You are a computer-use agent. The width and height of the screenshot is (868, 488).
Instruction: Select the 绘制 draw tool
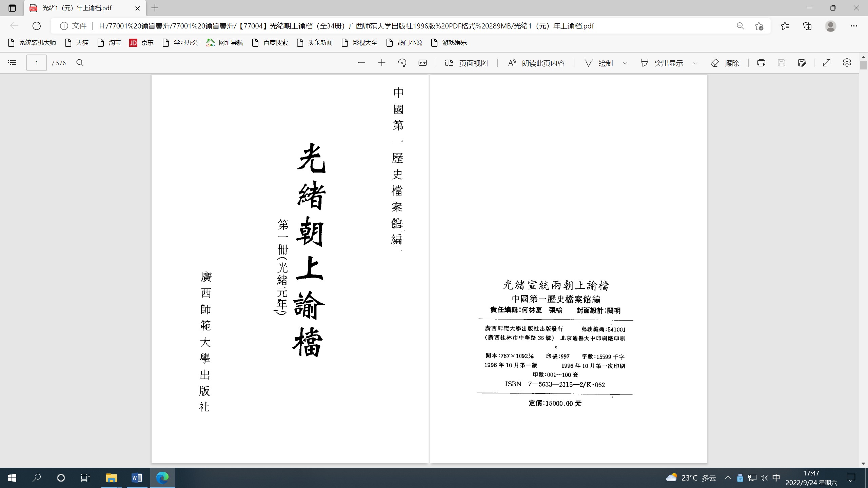pyautogui.click(x=599, y=63)
